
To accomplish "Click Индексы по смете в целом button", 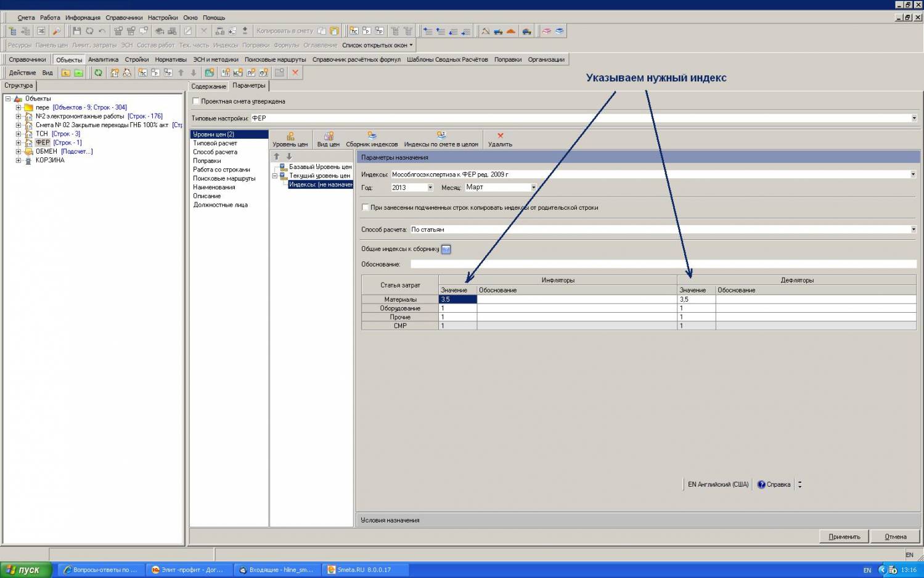I will pos(441,139).
